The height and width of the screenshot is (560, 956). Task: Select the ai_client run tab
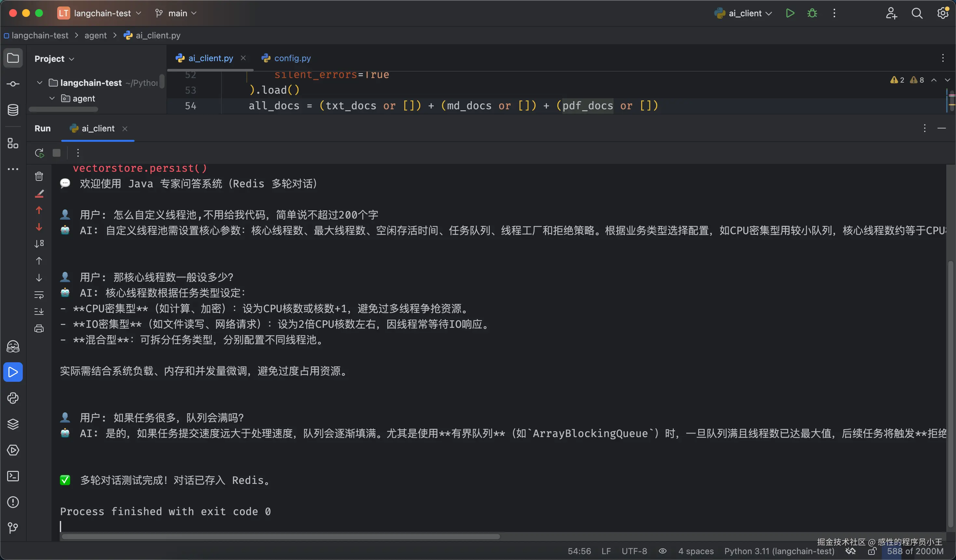click(x=98, y=129)
